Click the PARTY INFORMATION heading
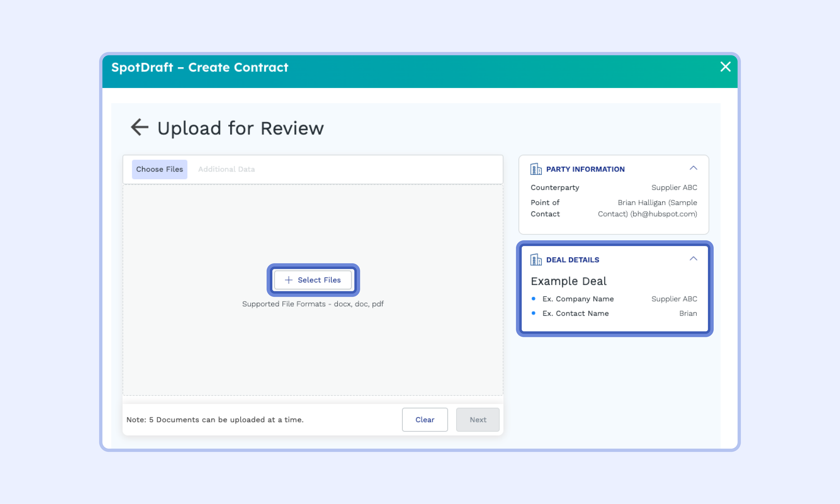 pos(585,169)
